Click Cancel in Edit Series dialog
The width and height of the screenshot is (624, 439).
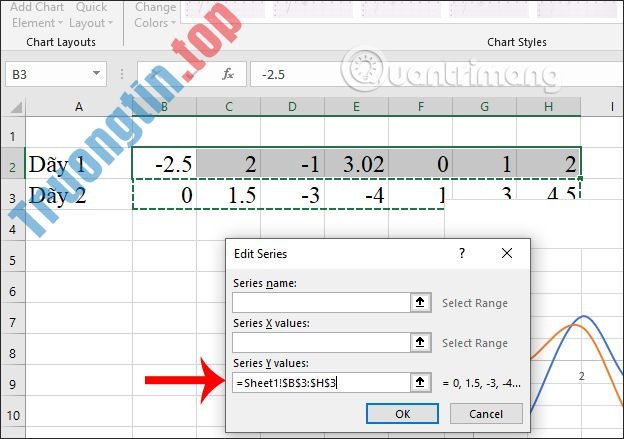click(486, 414)
